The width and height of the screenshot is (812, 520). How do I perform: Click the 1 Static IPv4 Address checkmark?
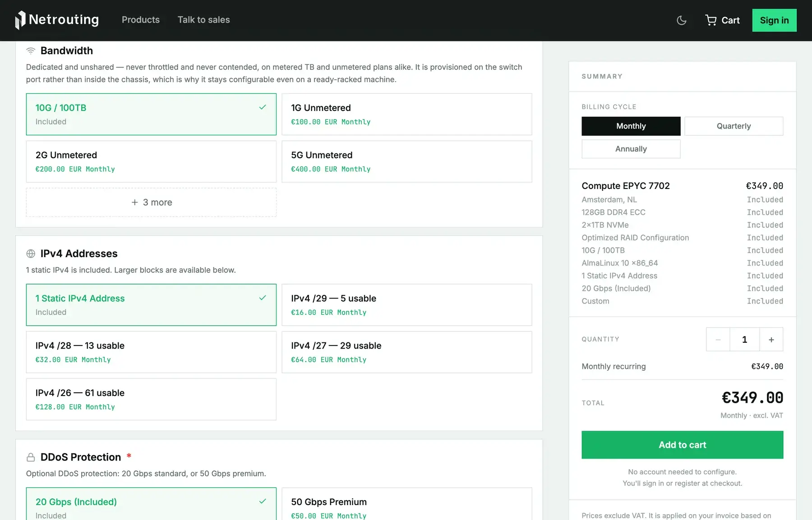click(263, 298)
